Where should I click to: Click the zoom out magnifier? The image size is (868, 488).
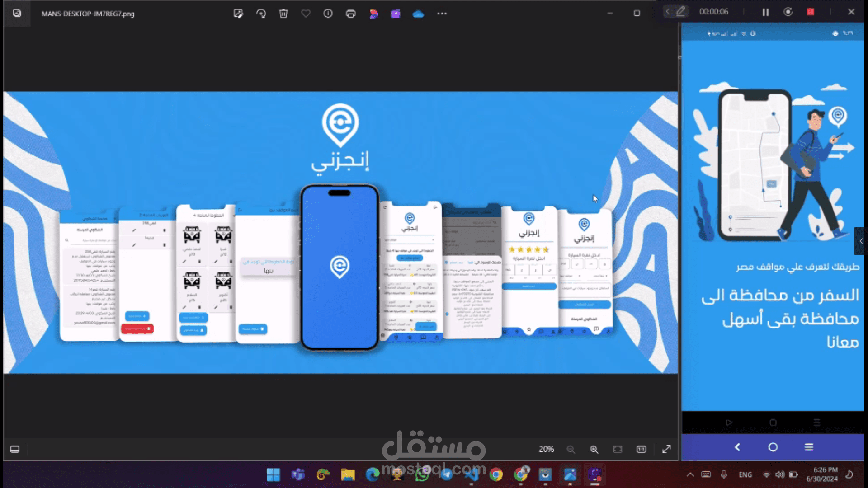(x=571, y=449)
